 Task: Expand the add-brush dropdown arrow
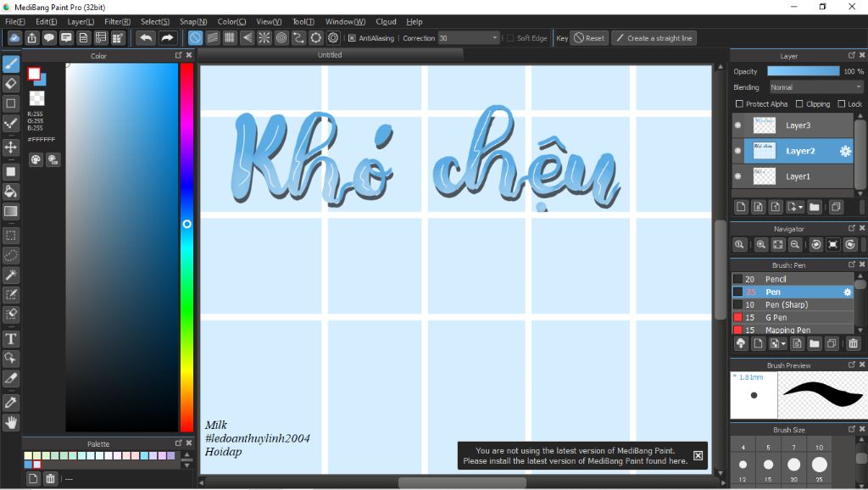pyautogui.click(x=783, y=344)
